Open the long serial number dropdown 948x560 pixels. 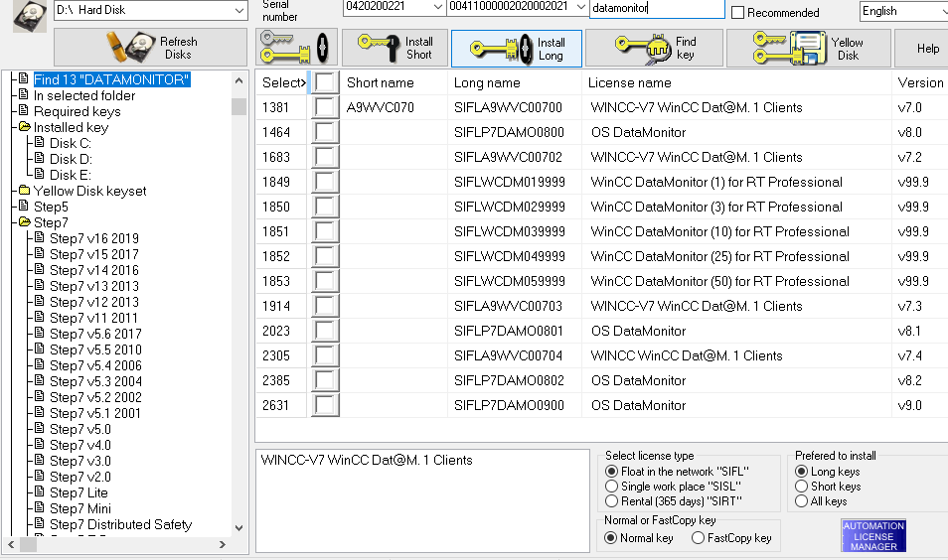point(580,7)
